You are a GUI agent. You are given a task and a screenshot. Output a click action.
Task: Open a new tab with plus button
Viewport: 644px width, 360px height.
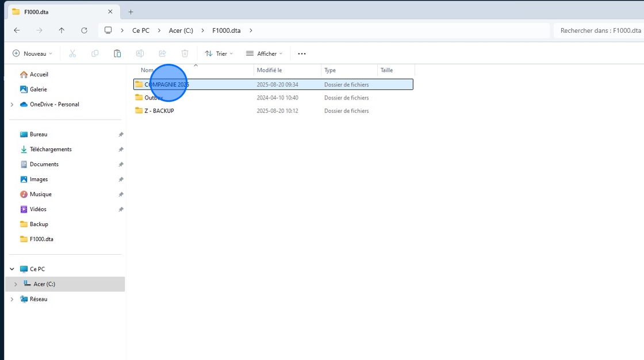131,12
